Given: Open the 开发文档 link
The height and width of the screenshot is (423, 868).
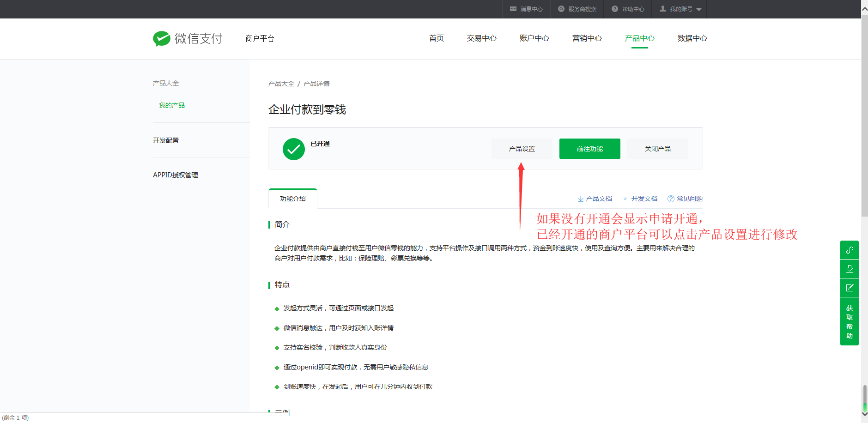Looking at the screenshot, I should point(644,199).
